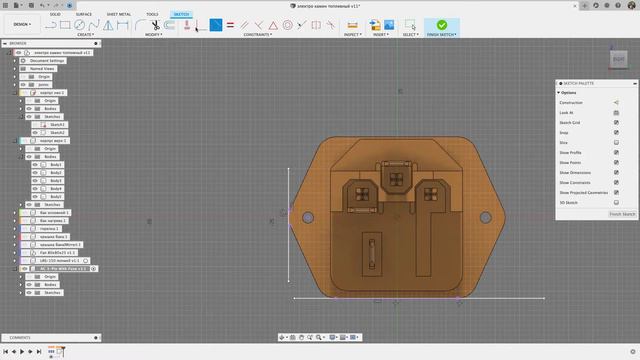
Task: Open the SELECT dropdown menu
Action: tap(411, 35)
